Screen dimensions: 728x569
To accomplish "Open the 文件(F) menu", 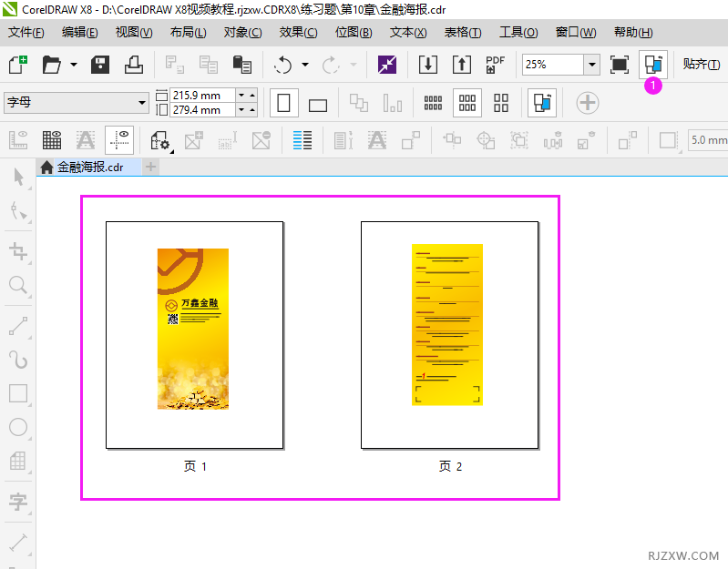I will [x=26, y=32].
